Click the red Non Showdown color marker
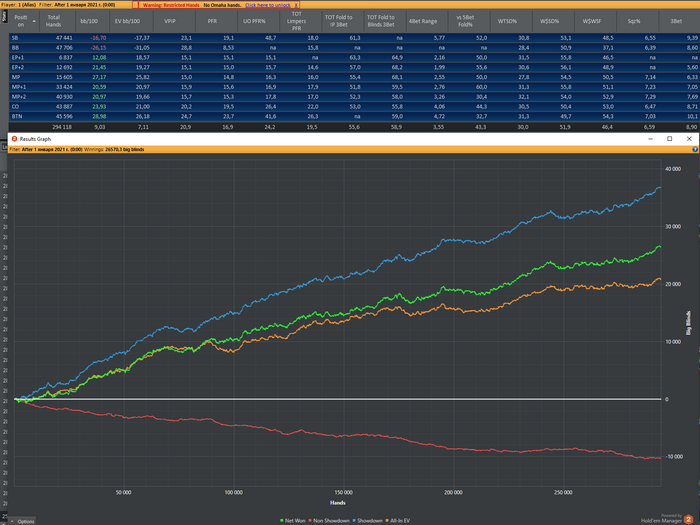This screenshot has height=525, width=700. [310, 521]
